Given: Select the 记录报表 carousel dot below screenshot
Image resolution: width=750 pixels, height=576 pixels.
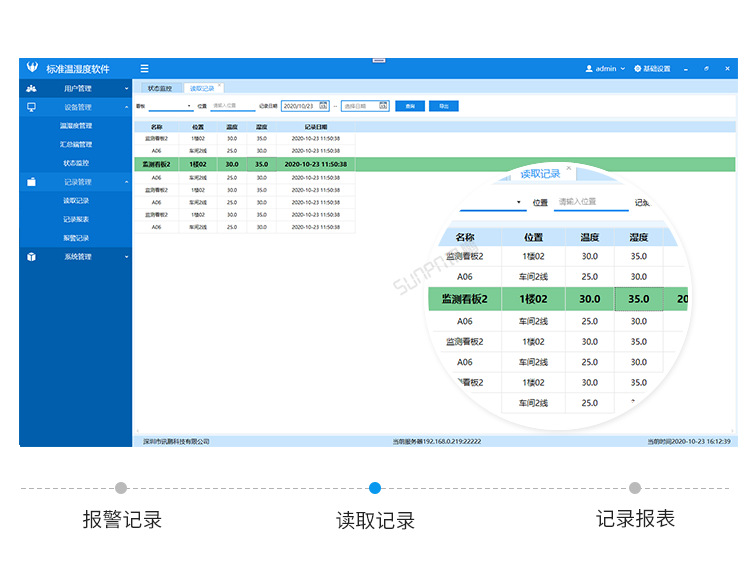Looking at the screenshot, I should [x=635, y=488].
